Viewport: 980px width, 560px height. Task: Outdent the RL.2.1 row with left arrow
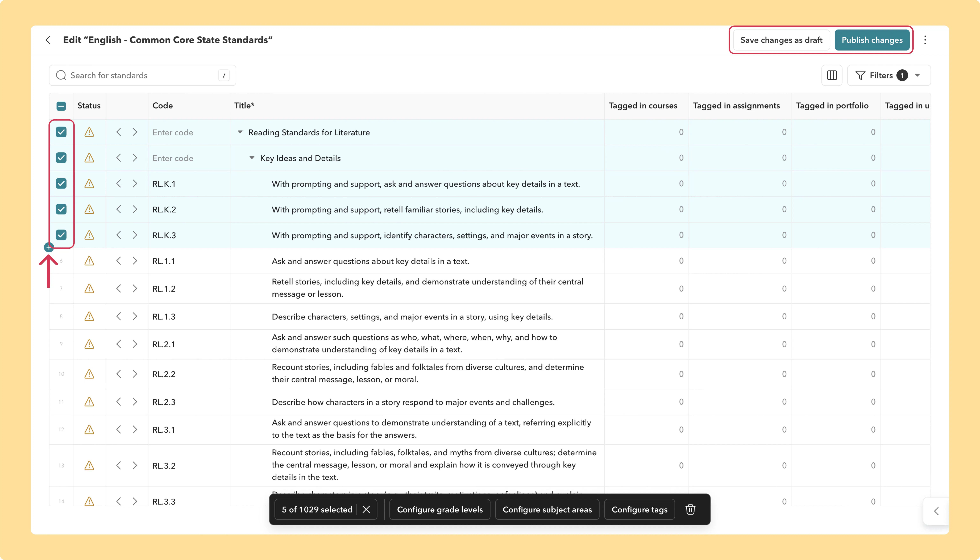[119, 344]
